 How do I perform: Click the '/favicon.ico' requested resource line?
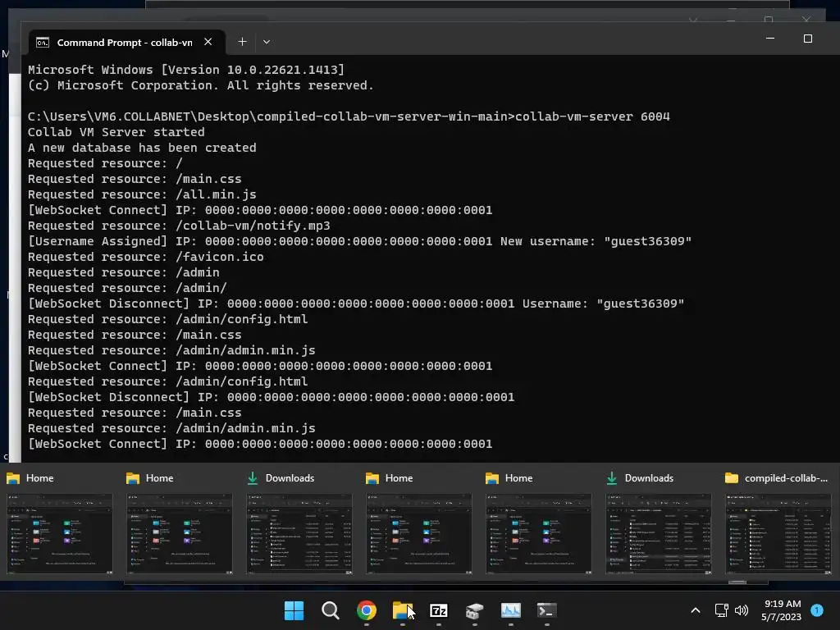pyautogui.click(x=146, y=257)
